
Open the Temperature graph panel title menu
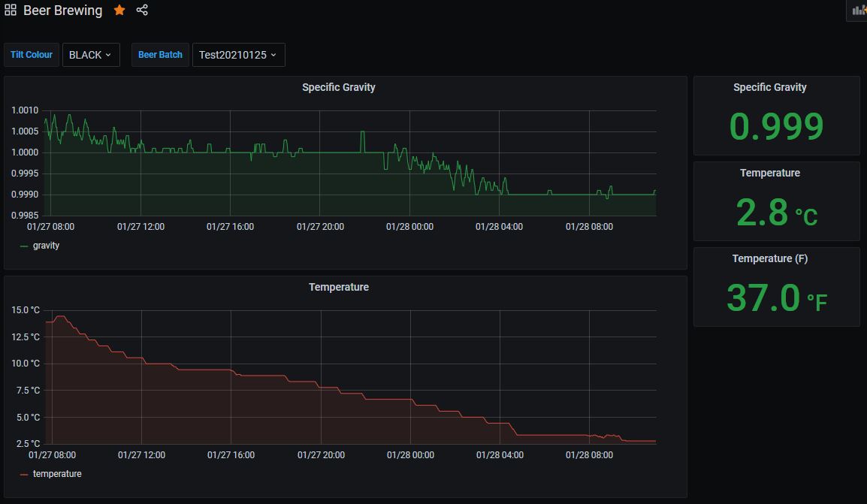click(338, 287)
